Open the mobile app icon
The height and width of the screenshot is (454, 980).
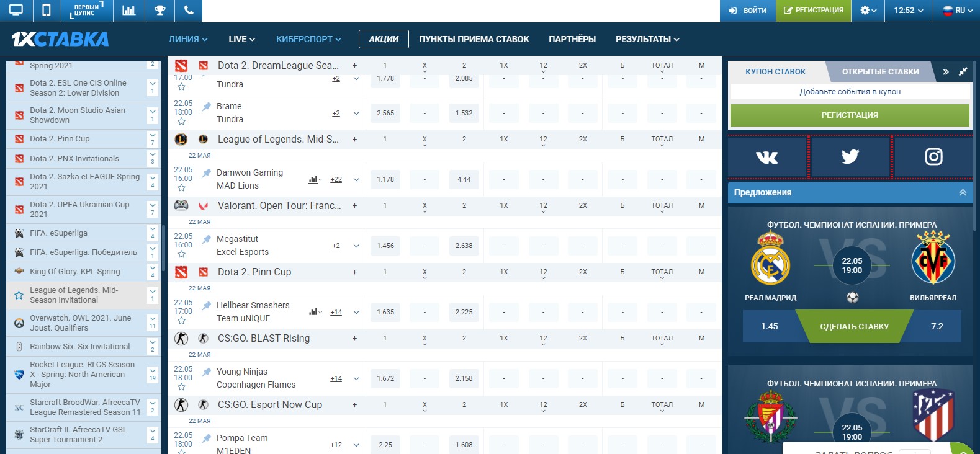[46, 11]
